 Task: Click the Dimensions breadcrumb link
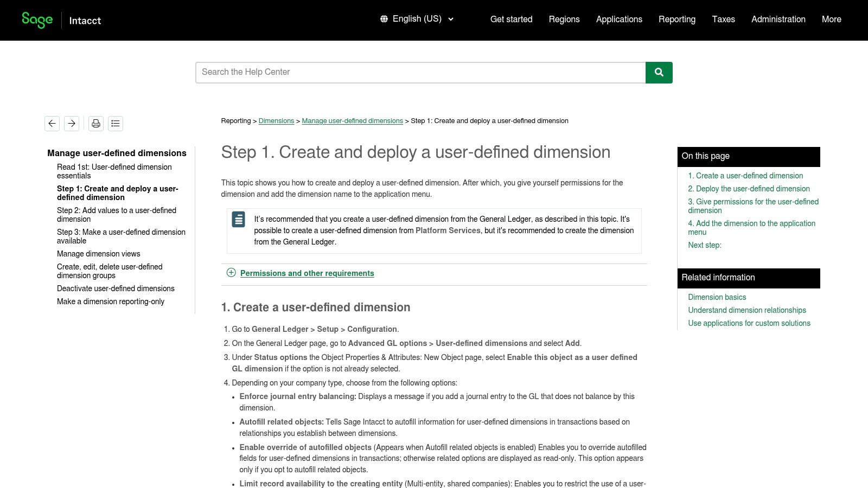(276, 121)
